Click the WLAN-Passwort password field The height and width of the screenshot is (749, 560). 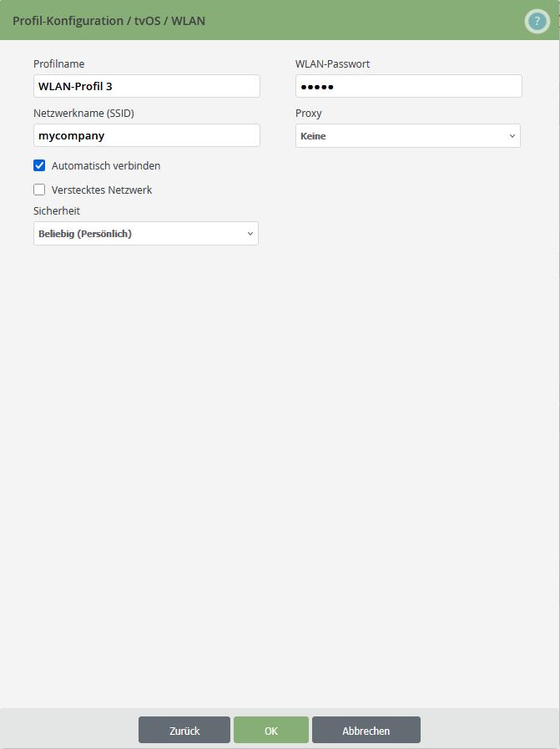408,86
